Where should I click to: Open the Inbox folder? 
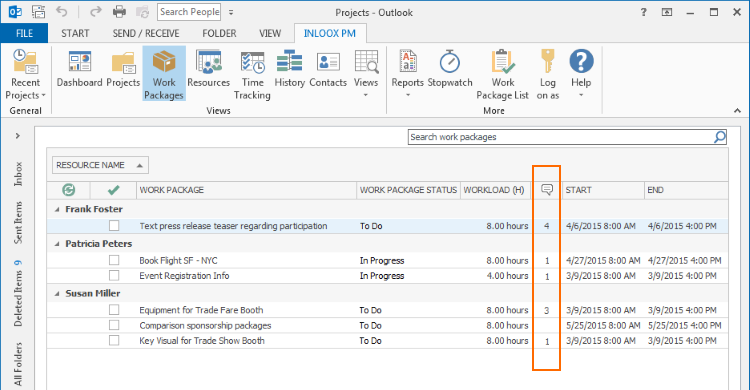(x=18, y=174)
